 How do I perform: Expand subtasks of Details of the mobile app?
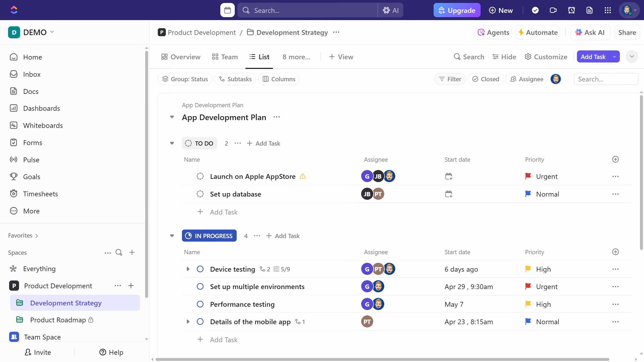click(188, 322)
